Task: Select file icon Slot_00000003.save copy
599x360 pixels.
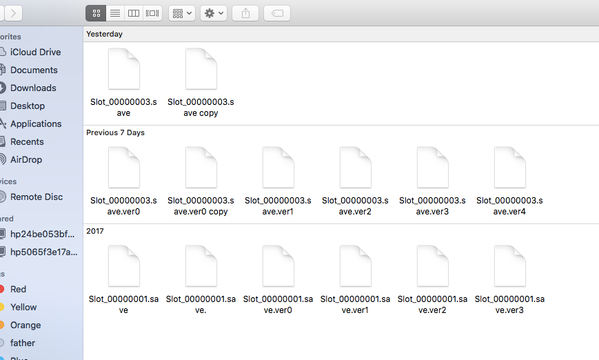Action: (201, 69)
